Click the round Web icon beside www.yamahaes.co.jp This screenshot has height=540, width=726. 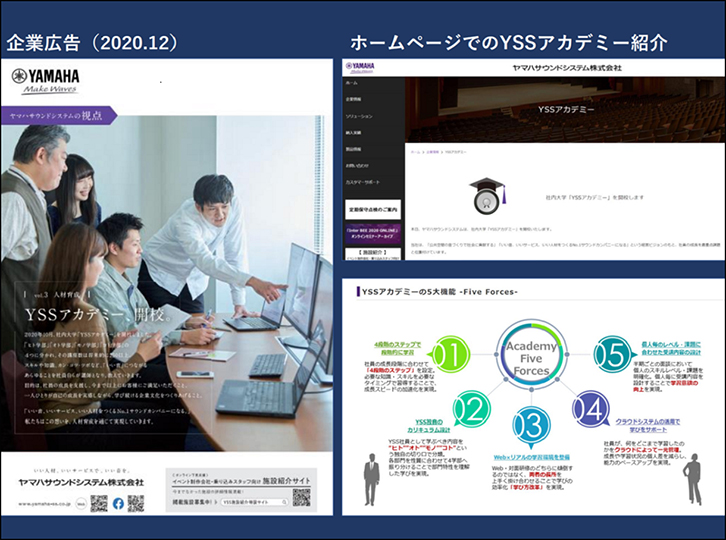click(81, 503)
